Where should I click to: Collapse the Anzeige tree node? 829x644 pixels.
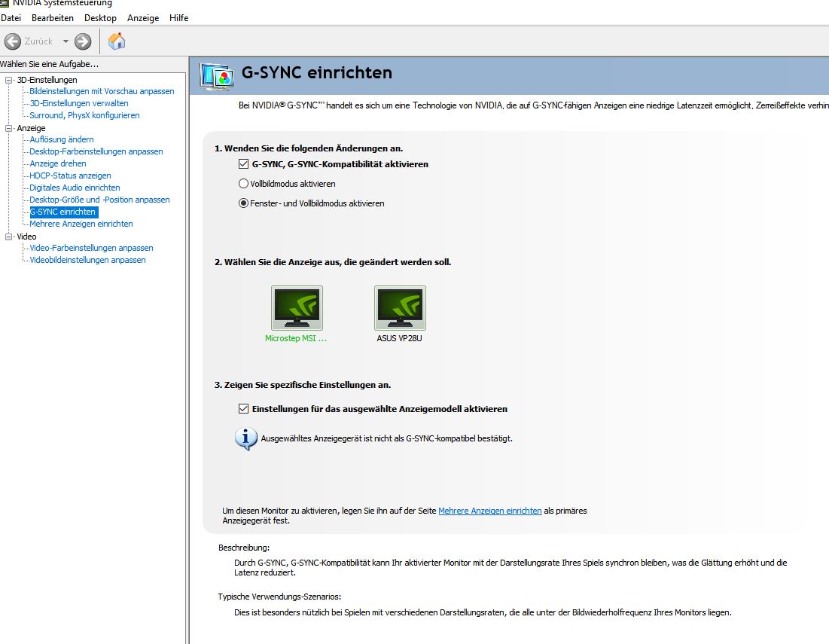coord(8,128)
